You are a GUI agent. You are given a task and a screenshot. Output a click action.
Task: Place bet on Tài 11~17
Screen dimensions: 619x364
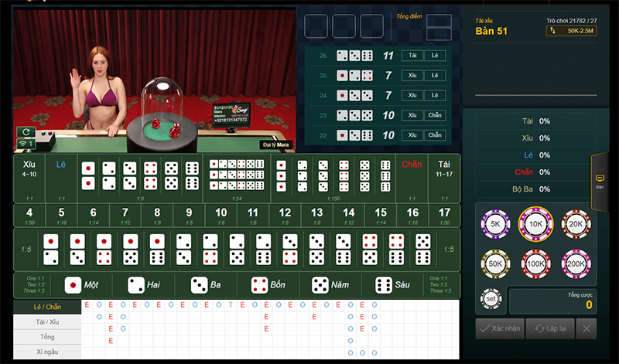(x=444, y=179)
